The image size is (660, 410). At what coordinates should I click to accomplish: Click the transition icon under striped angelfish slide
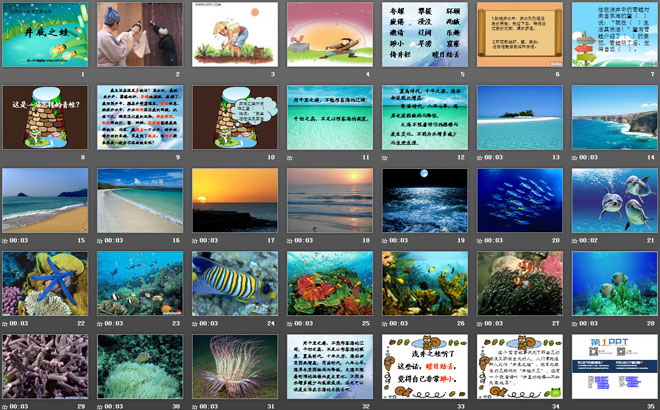point(196,323)
